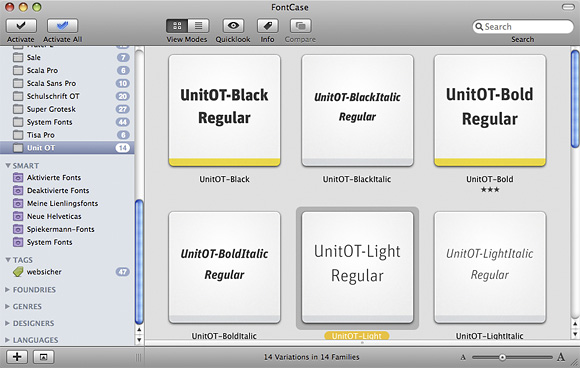Viewport: 580px width, 368px height.
Task: Open Spiekermann-Fonts smart folder
Action: [67, 229]
